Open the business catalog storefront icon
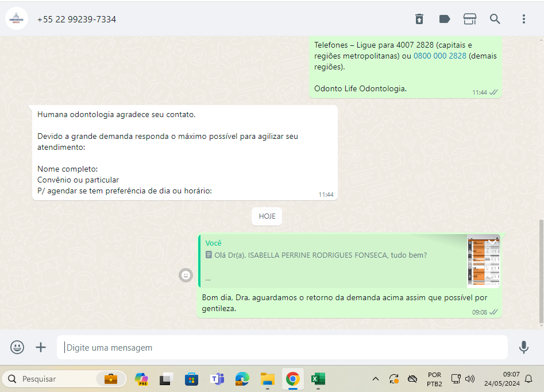544x392 pixels. tap(470, 19)
